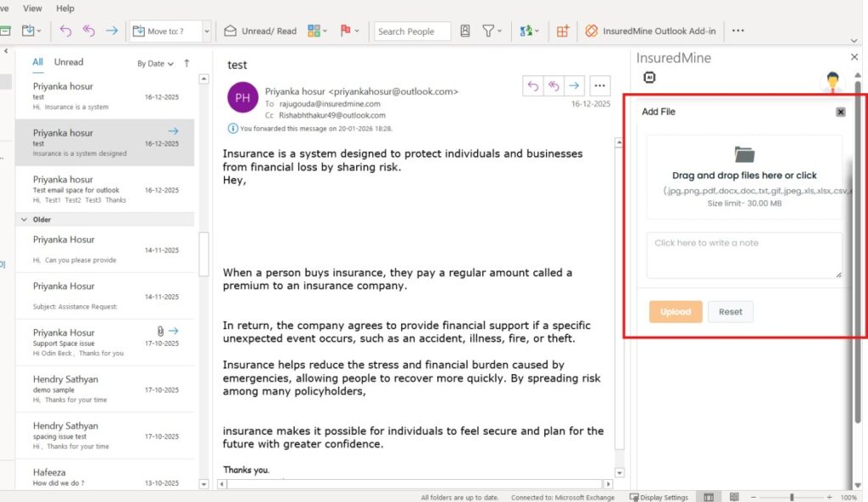Collapse the Older group in message list
This screenshot has height=502, width=868.
pos(24,220)
